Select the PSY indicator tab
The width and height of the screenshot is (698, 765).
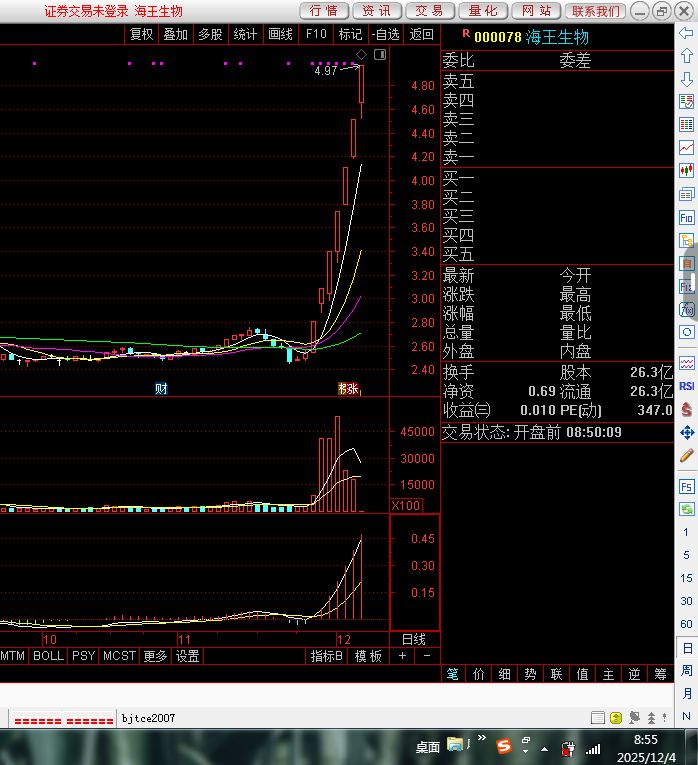(83, 656)
